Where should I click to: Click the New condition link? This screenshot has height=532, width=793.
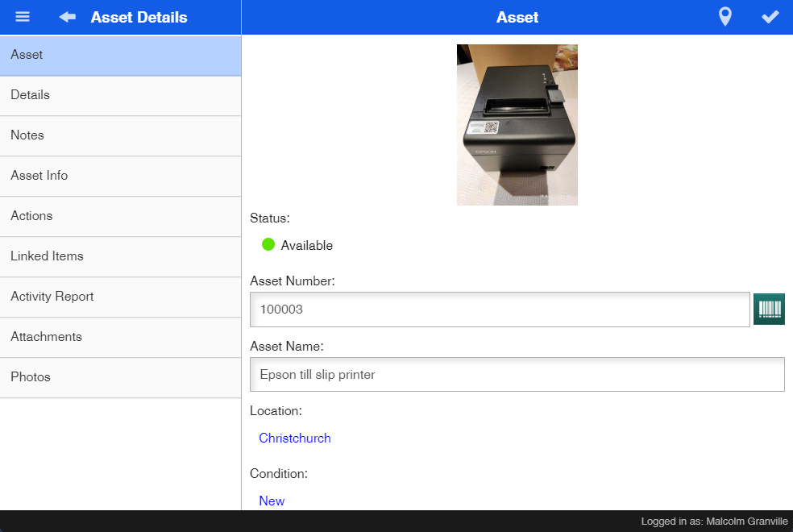point(272,501)
